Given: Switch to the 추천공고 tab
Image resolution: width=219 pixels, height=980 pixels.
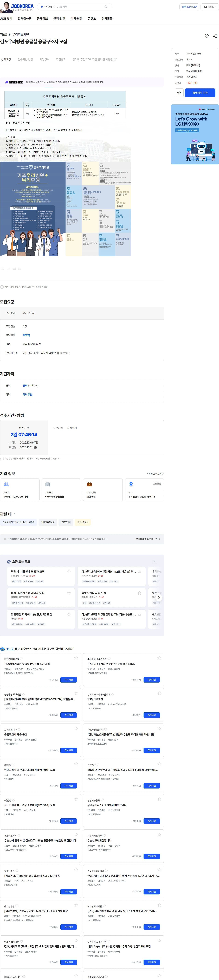Looking at the screenshot, I should 61,59.
